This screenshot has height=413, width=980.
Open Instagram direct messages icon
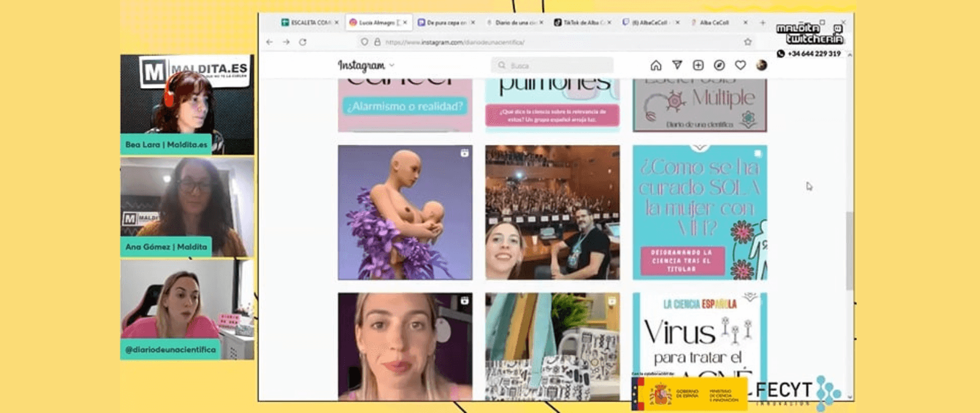pos(677,65)
